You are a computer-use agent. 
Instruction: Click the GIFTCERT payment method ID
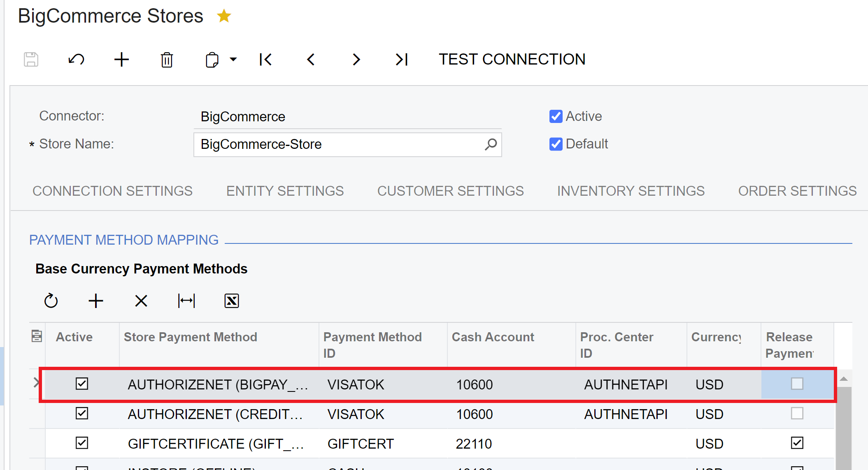(x=361, y=444)
